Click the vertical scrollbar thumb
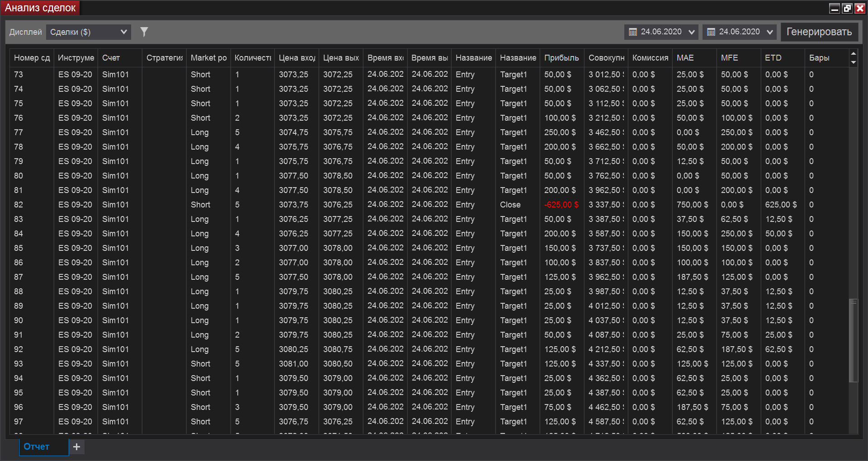The image size is (868, 461). tap(854, 341)
